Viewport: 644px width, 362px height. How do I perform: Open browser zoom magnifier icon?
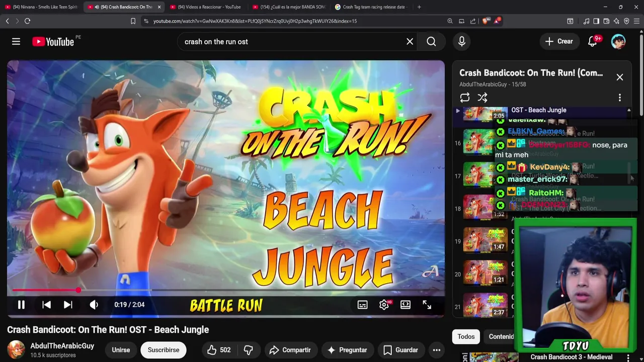click(x=450, y=21)
